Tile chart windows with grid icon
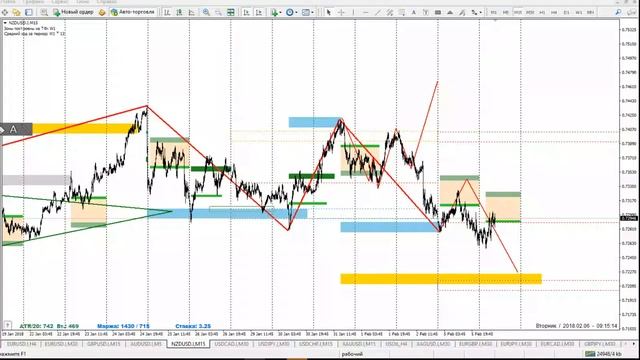Image resolution: width=640 pixels, height=360 pixels. (231, 12)
